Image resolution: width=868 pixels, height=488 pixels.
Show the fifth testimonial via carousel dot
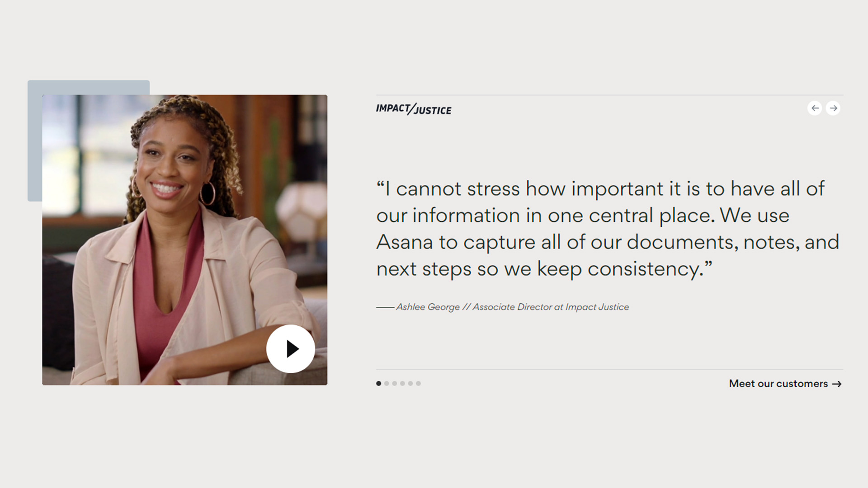(410, 384)
